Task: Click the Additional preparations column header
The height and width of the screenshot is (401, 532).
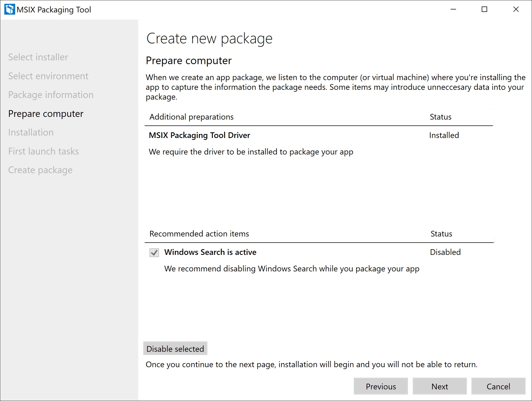Action: point(191,117)
